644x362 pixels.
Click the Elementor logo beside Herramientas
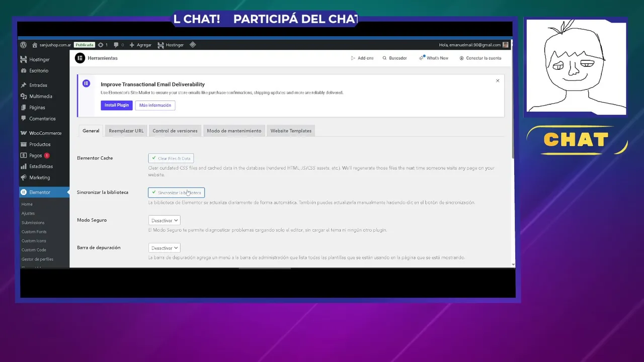(x=79, y=58)
